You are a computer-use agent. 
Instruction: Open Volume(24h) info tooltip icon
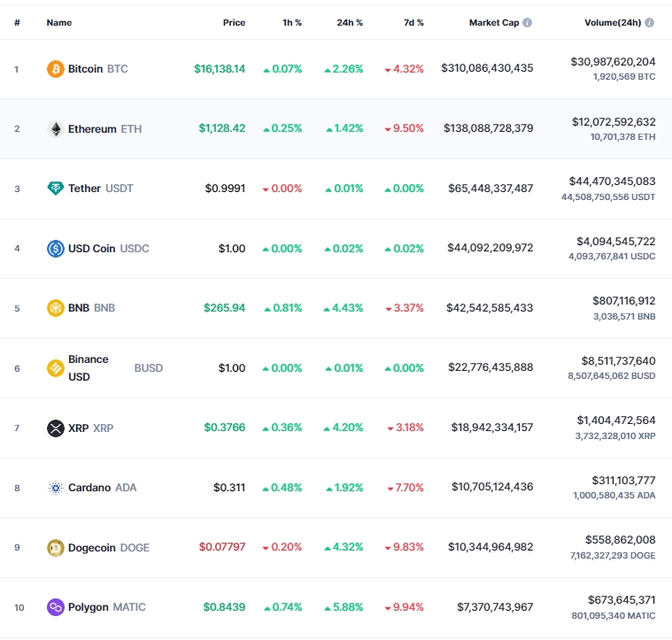pos(649,23)
